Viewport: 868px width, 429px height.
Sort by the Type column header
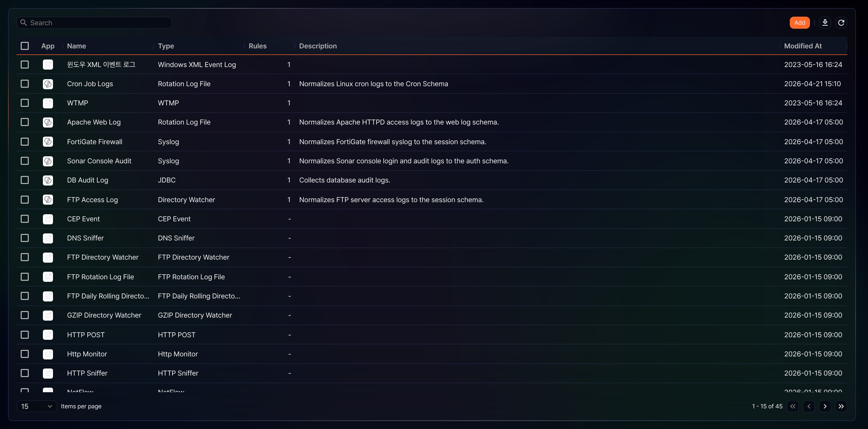[166, 46]
